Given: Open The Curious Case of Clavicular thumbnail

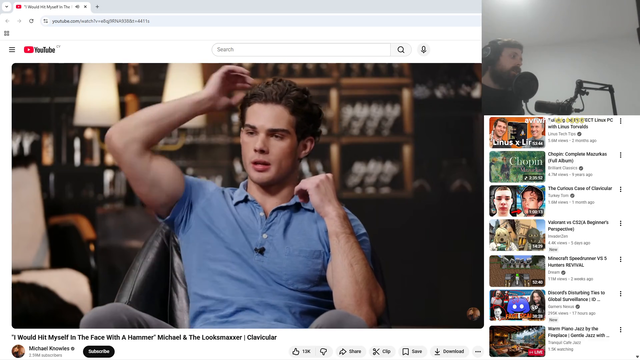Looking at the screenshot, I should pyautogui.click(x=517, y=201).
